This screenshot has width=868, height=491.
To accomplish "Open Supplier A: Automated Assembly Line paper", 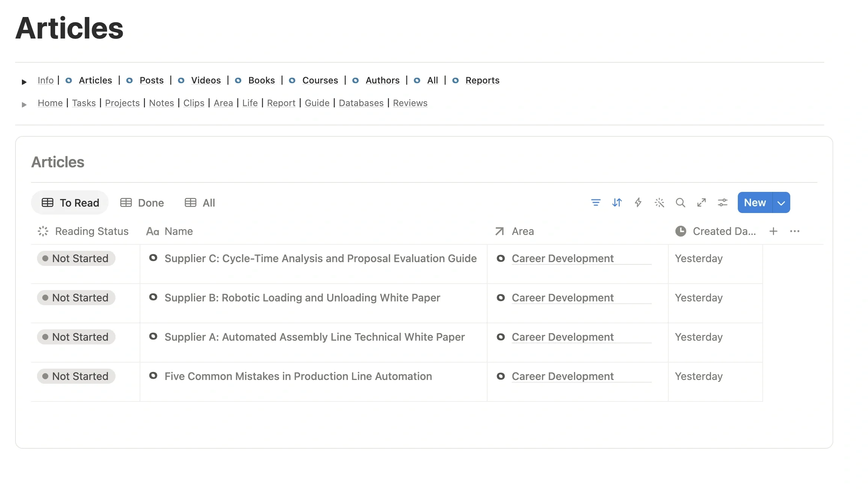I will (x=314, y=337).
